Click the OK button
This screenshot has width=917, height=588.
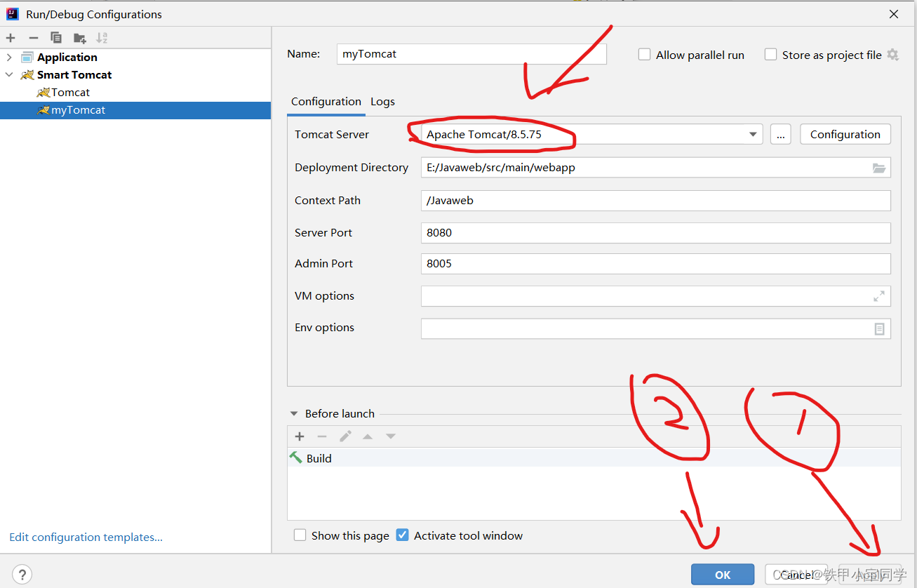point(723,575)
